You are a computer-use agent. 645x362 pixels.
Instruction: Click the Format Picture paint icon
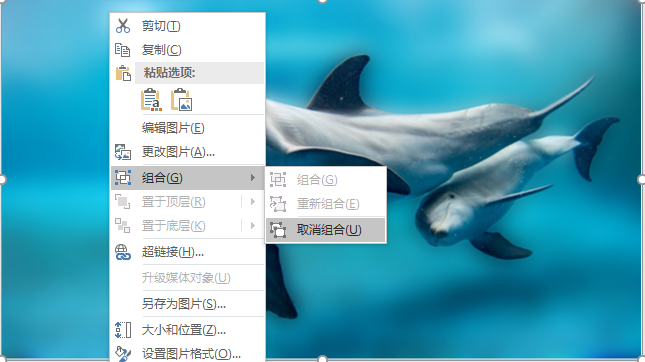click(x=123, y=354)
